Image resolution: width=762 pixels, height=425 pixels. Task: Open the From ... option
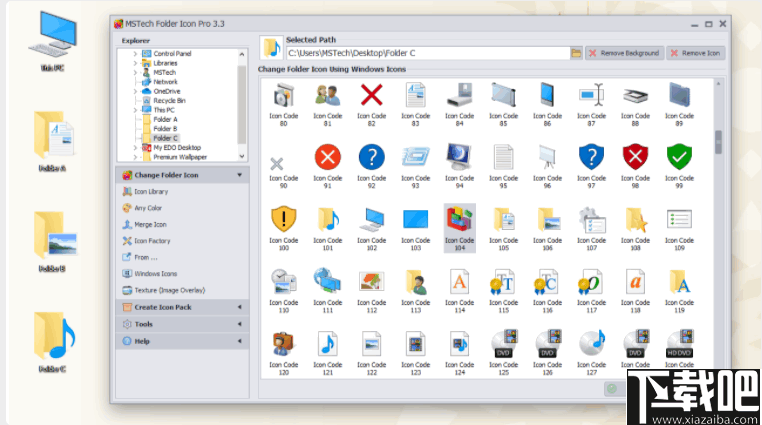click(146, 257)
